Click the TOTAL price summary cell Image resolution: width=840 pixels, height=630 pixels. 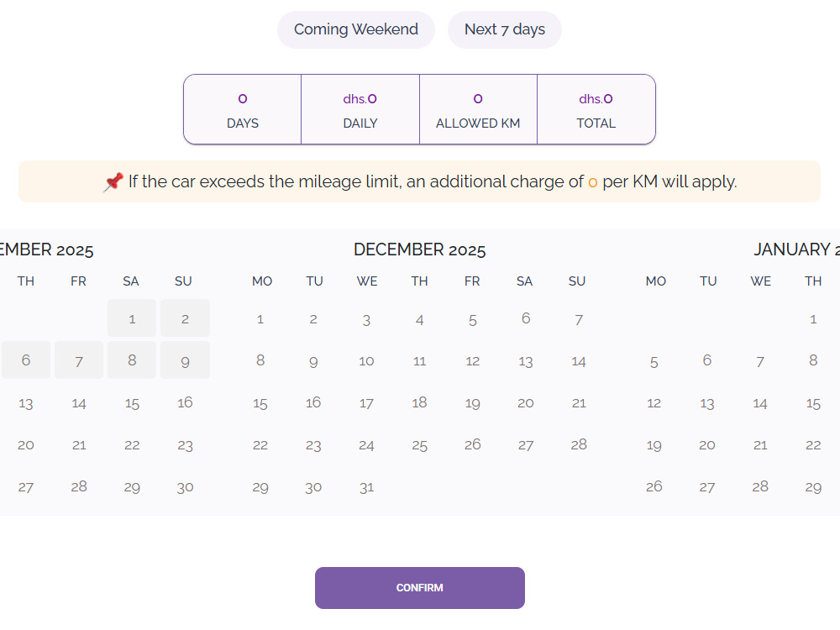click(596, 109)
